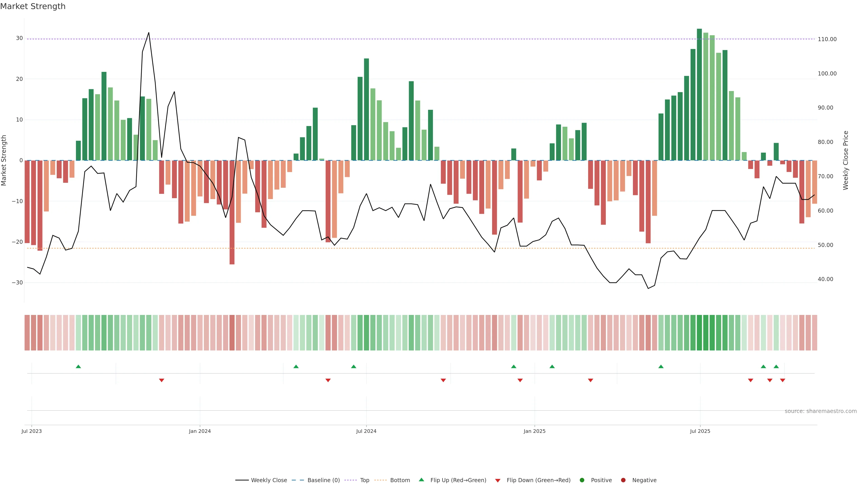This screenshot has width=868, height=488.
Task: Click the first red flip-down triangle marker
Action: point(161,380)
